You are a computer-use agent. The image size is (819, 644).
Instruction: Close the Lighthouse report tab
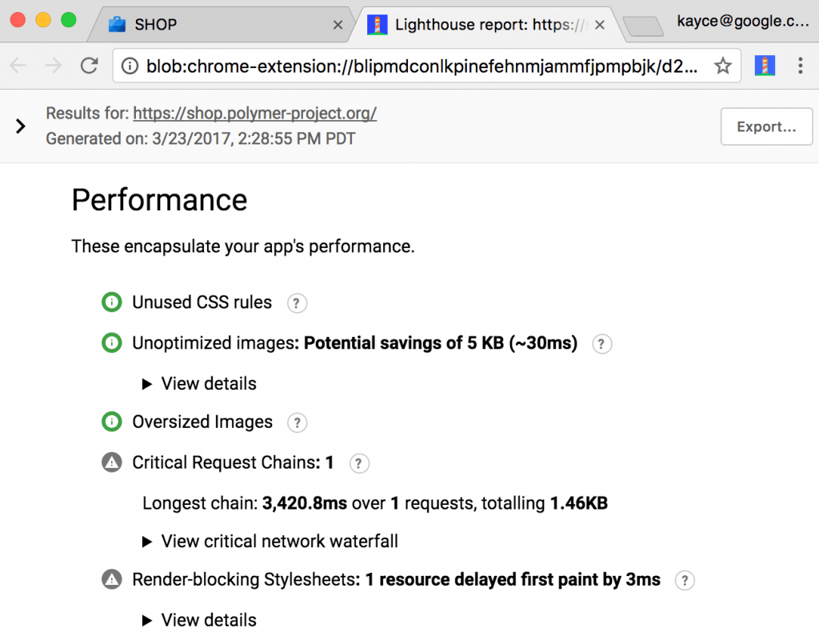point(600,25)
